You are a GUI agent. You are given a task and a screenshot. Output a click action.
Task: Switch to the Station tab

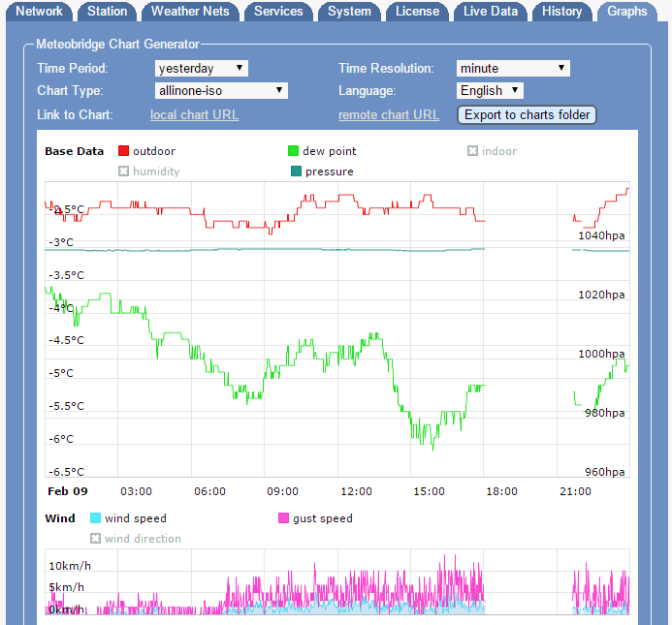point(107,11)
